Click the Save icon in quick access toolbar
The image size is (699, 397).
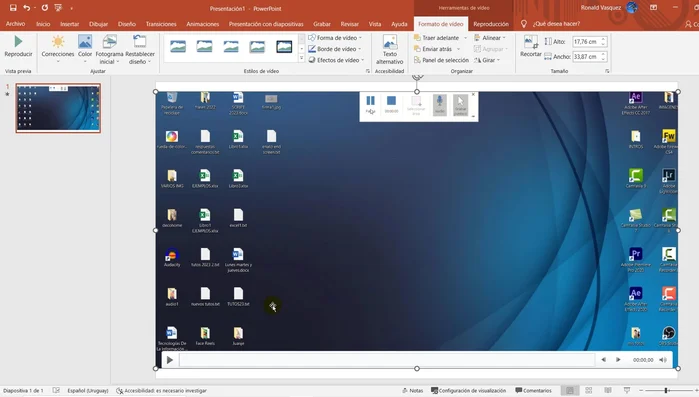13,8
